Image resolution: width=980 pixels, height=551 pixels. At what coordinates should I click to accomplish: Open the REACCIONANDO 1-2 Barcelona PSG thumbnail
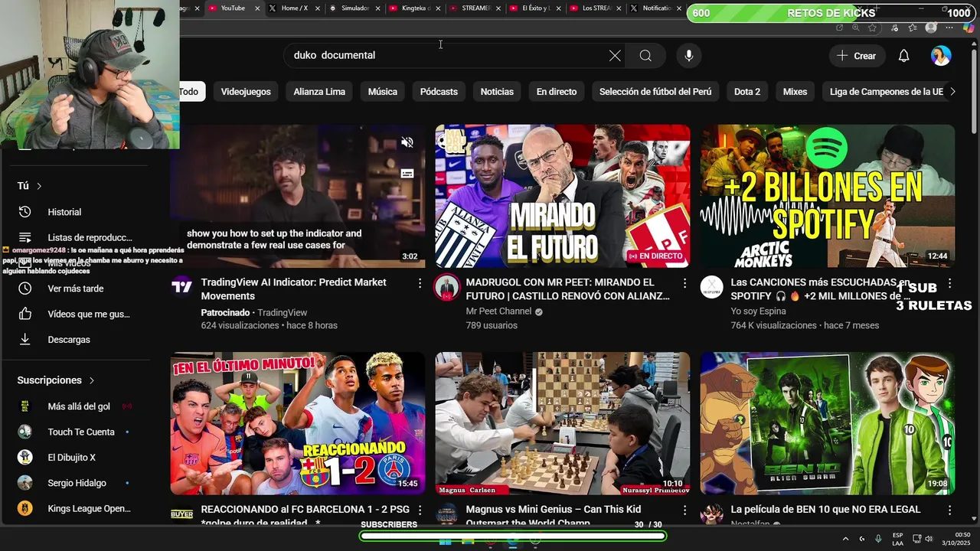(x=298, y=423)
